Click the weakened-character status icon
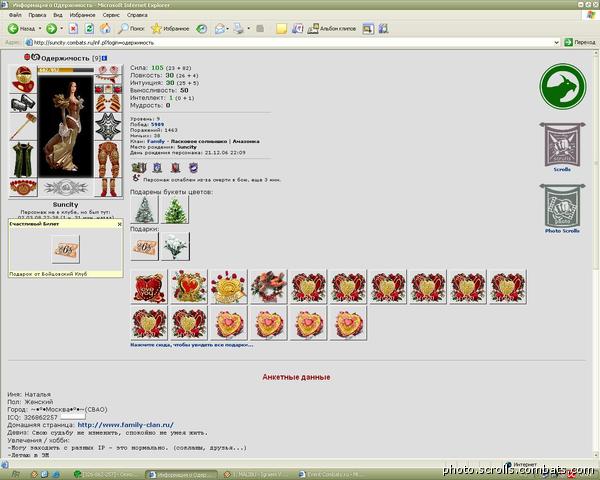Viewport: 600px width, 480px height. point(135,178)
